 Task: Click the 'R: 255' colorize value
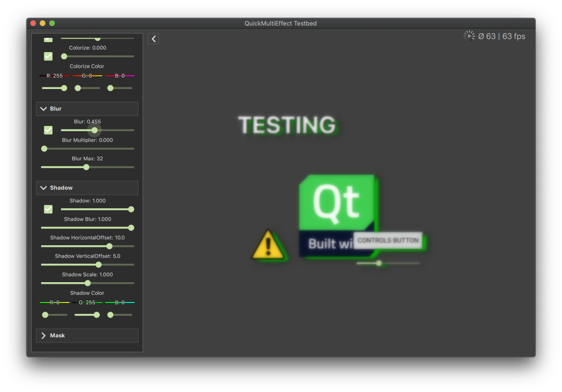(55, 75)
